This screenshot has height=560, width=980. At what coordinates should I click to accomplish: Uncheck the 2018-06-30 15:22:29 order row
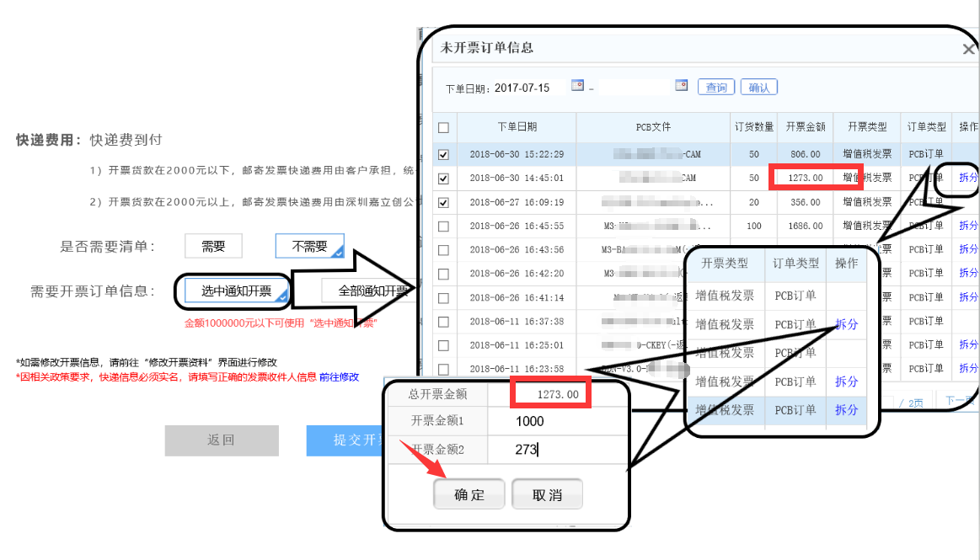(x=444, y=155)
